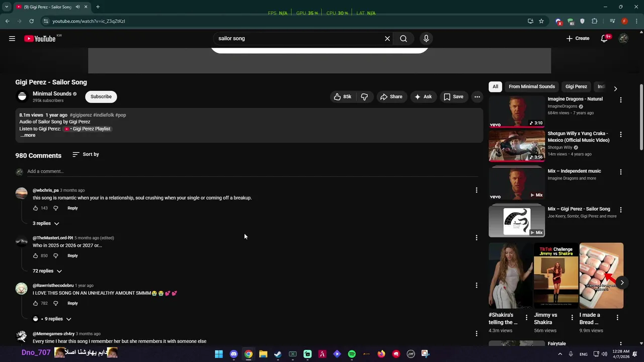Screen dimensions: 644x362
Task: Select the From Minimal Sounds chip
Action: click(x=532, y=86)
